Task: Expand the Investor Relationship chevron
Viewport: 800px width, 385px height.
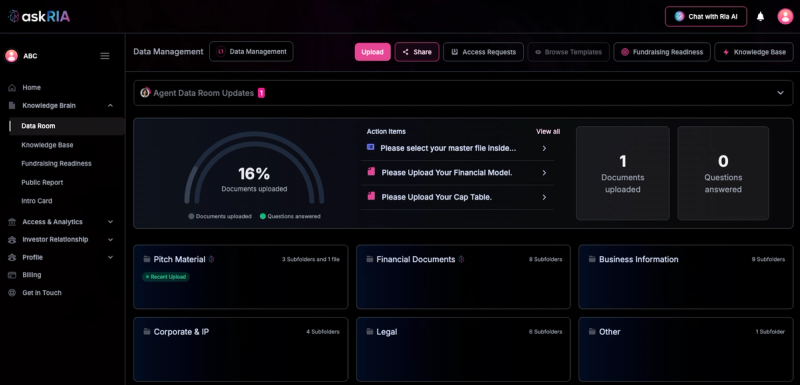Action: click(110, 240)
